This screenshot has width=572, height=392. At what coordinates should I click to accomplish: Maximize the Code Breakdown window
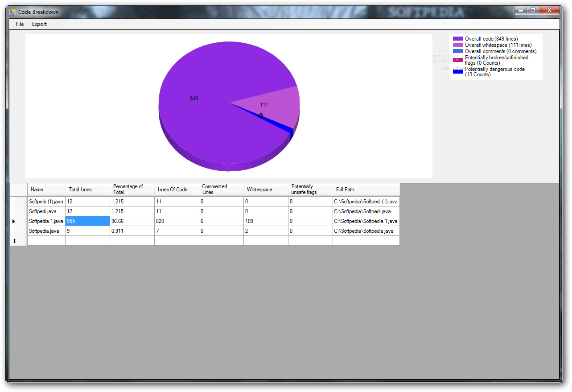pyautogui.click(x=532, y=9)
